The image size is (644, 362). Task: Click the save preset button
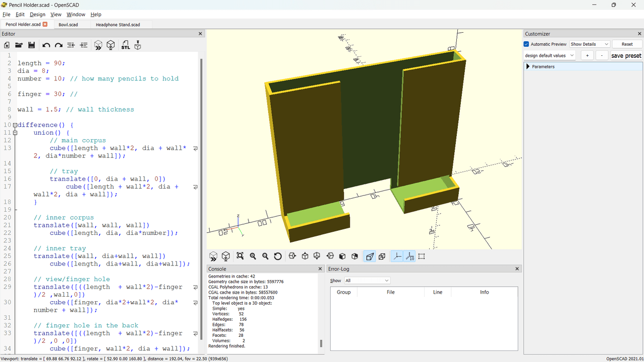(626, 56)
